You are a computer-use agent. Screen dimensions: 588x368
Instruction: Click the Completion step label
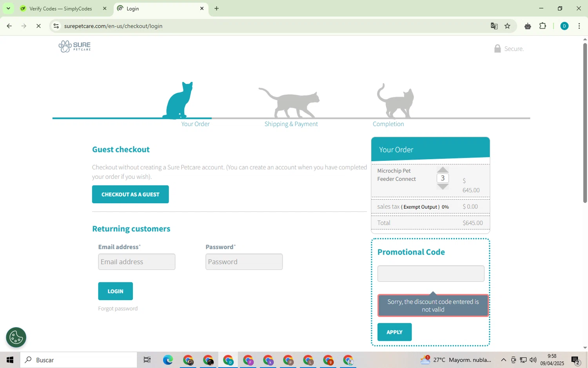coord(388,124)
